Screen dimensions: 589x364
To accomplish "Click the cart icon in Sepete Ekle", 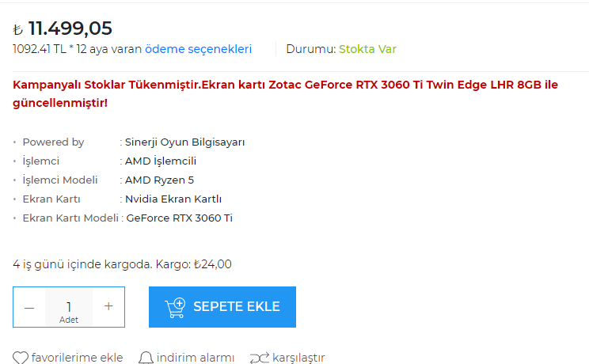I will point(175,307).
